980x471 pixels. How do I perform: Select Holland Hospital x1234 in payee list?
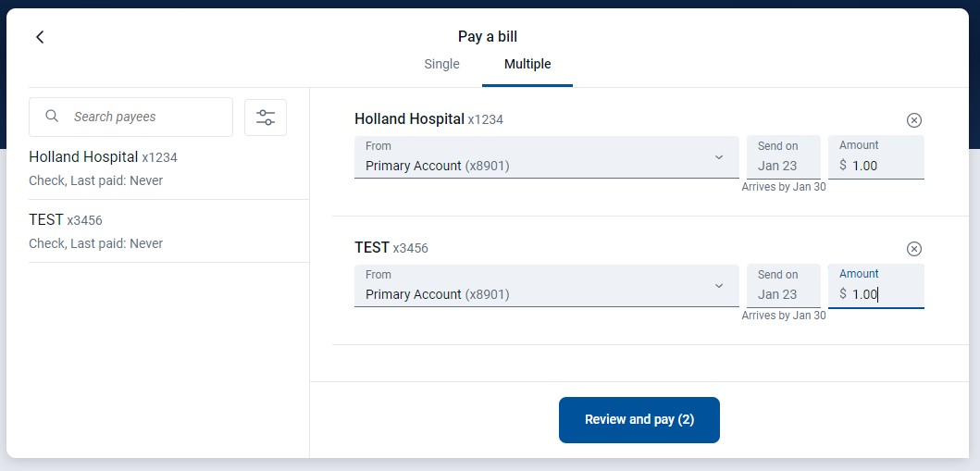click(168, 168)
